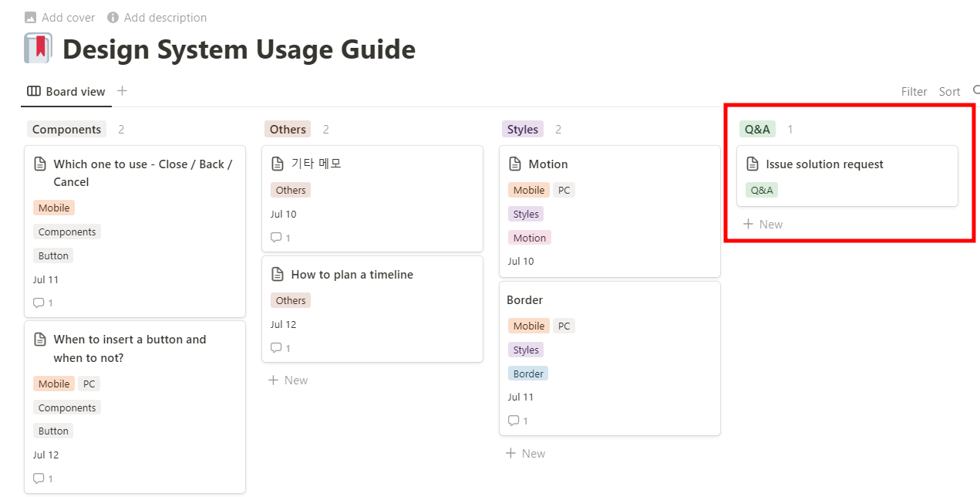Click the Styles tag on the Border card
The width and height of the screenshot is (980, 497).
526,350
